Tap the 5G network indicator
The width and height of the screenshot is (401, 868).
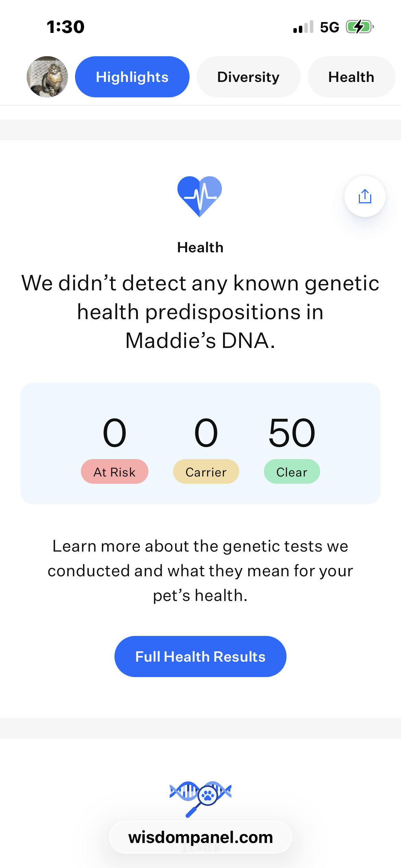pos(329,27)
